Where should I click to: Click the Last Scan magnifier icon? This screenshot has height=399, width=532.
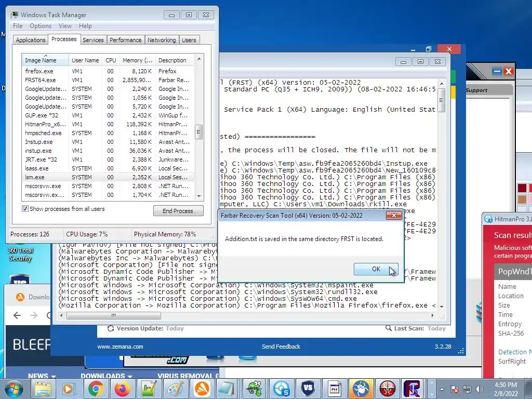(389, 328)
